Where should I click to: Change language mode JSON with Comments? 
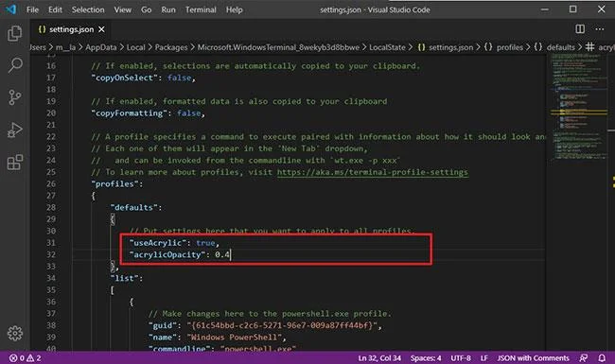[x=533, y=358]
